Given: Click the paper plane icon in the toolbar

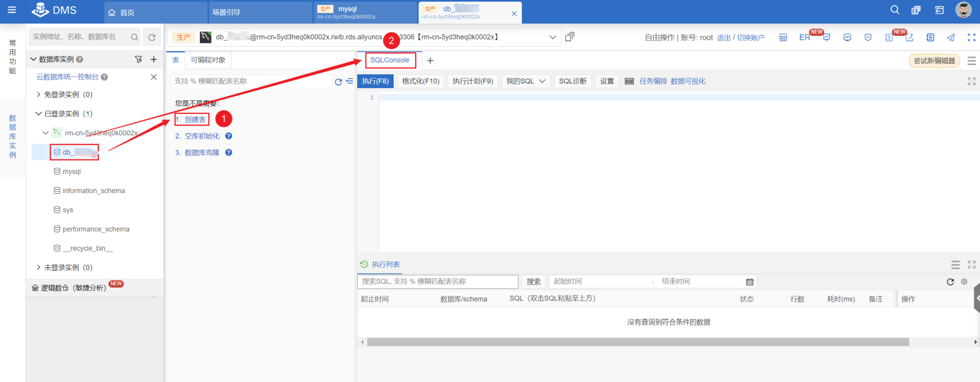Looking at the screenshot, I should 951,37.
